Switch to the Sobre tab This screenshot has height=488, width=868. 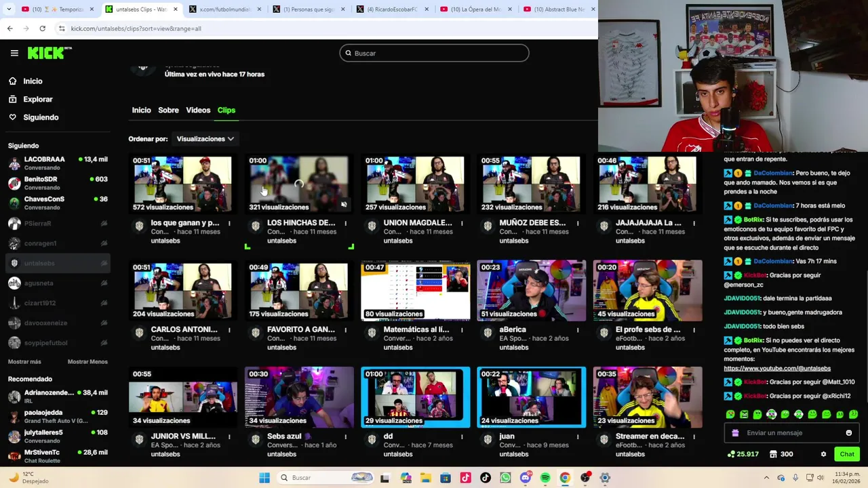tap(168, 110)
